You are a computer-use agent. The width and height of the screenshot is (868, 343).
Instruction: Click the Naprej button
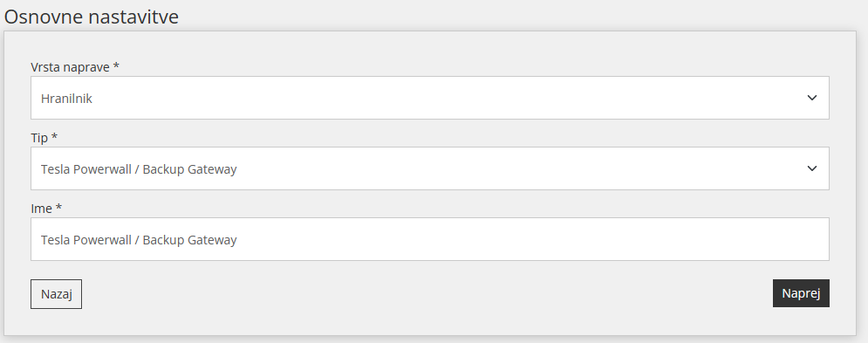pyautogui.click(x=801, y=293)
